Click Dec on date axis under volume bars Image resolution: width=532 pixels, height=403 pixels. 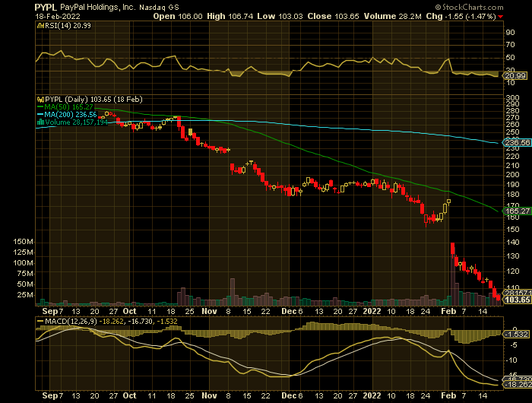pyautogui.click(x=289, y=311)
